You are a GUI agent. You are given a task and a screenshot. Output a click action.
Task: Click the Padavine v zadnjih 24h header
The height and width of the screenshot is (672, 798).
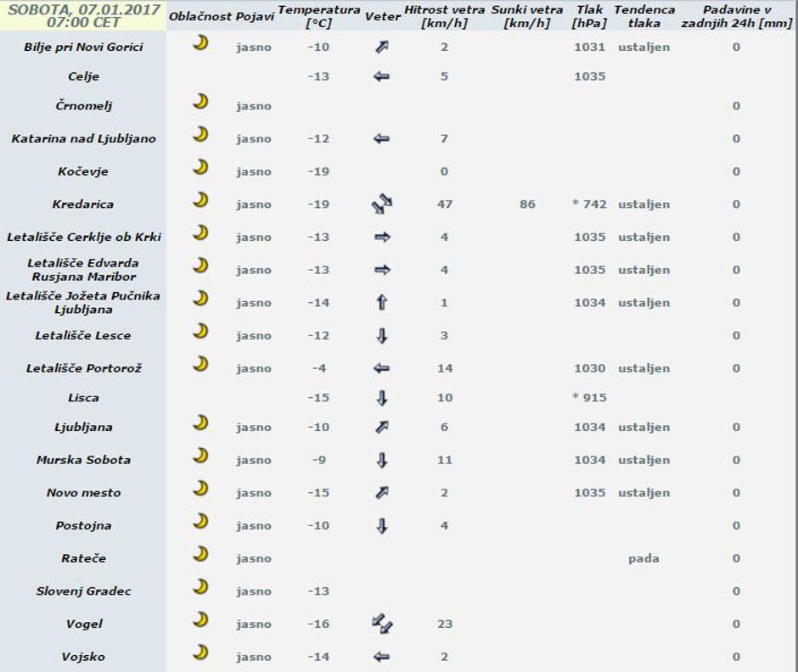[736, 16]
